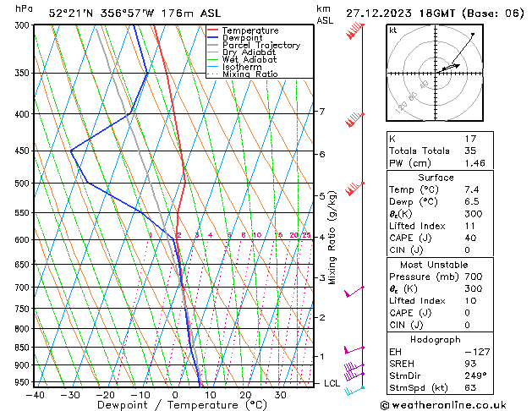Image resolution: width=532 pixels, height=411 pixels.
Task: Click the SREH value 93
Action: pos(470,364)
